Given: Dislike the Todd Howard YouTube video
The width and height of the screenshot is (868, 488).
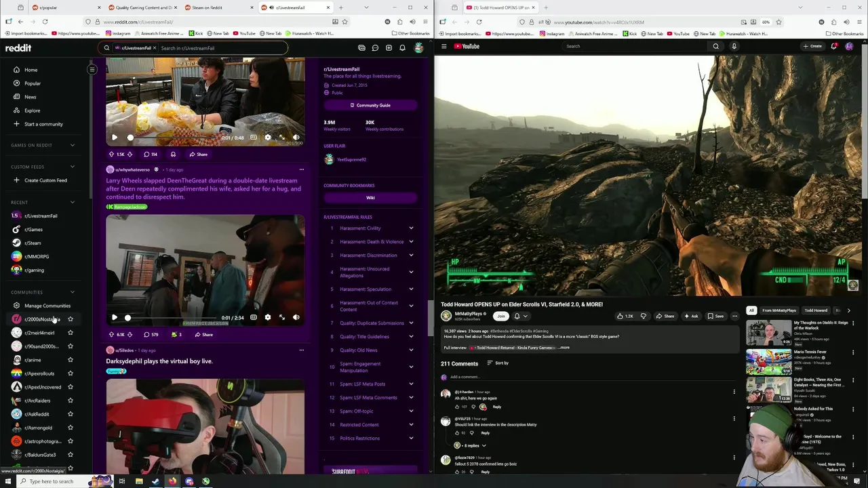Looking at the screenshot, I should point(644,316).
